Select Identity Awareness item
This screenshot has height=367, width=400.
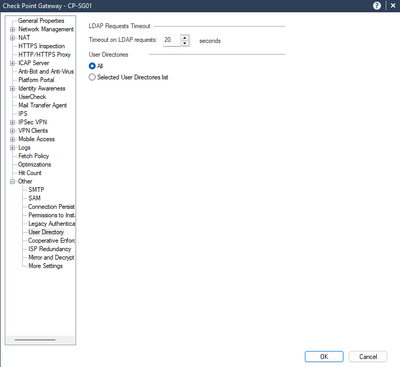pyautogui.click(x=42, y=88)
